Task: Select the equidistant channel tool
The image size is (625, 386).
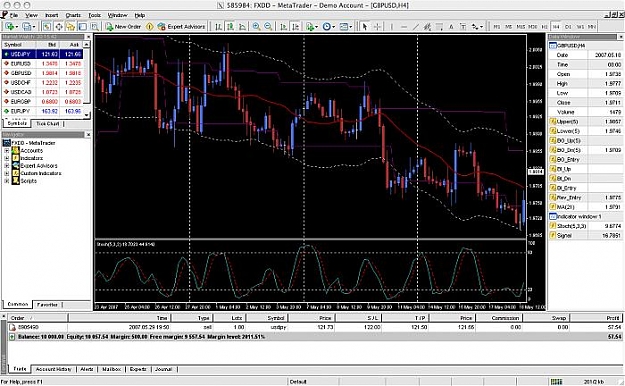Action: [x=427, y=27]
